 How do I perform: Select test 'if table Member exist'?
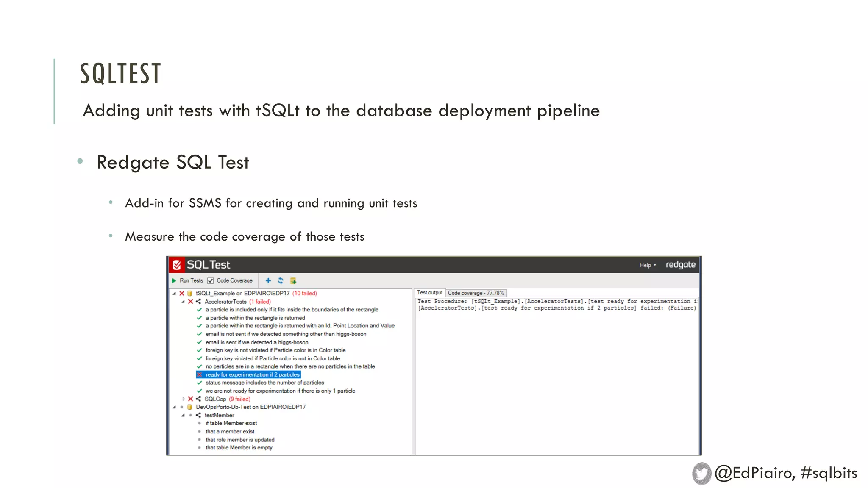231,423
